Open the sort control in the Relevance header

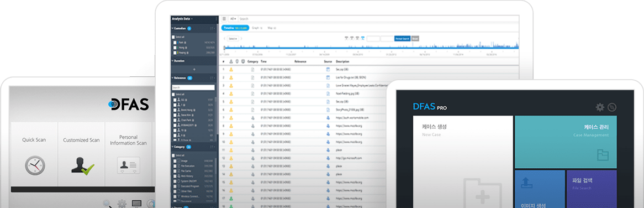tap(212, 77)
